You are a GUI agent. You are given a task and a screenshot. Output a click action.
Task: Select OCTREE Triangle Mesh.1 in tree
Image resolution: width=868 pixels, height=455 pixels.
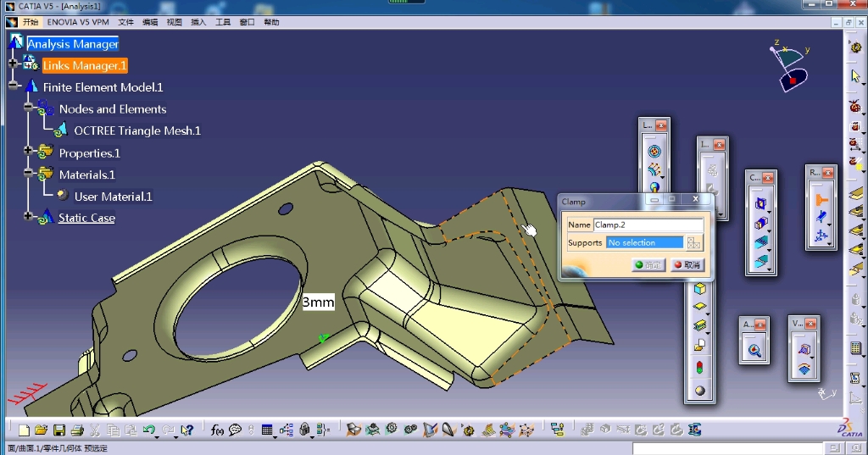point(137,130)
